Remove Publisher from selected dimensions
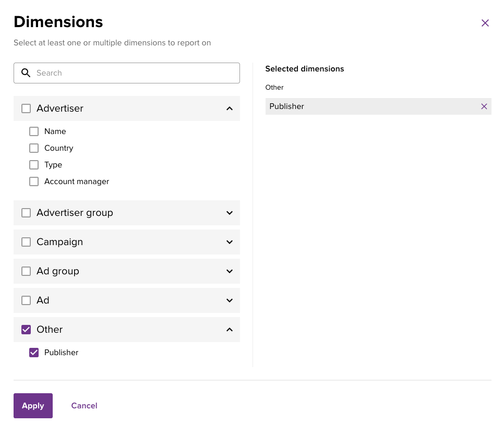This screenshot has width=504, height=424. 484,106
